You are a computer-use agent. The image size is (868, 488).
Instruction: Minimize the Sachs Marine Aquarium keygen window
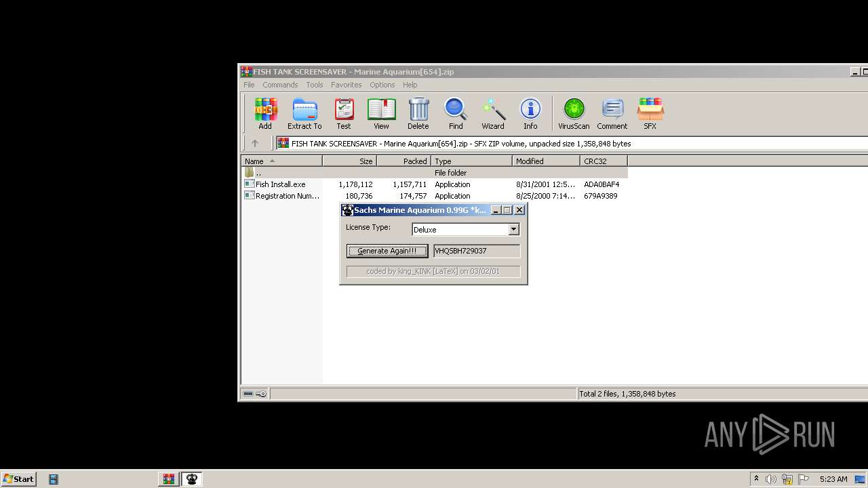tap(496, 210)
